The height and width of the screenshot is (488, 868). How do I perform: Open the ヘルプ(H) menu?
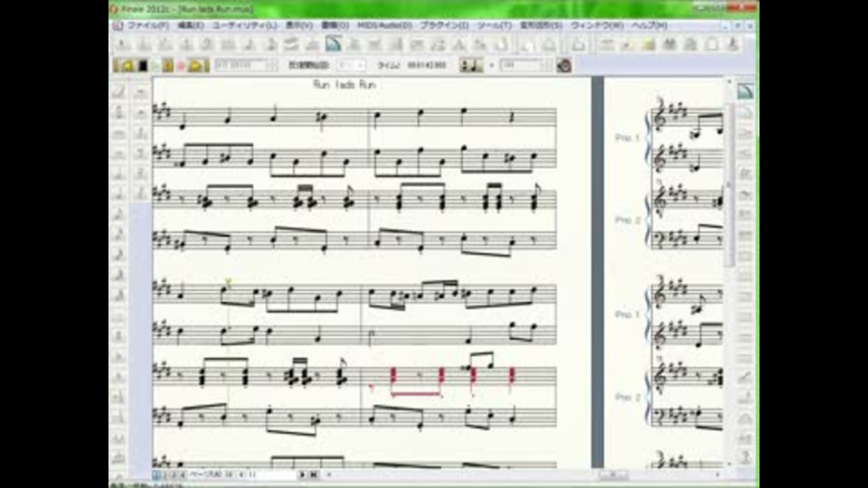[x=649, y=25]
